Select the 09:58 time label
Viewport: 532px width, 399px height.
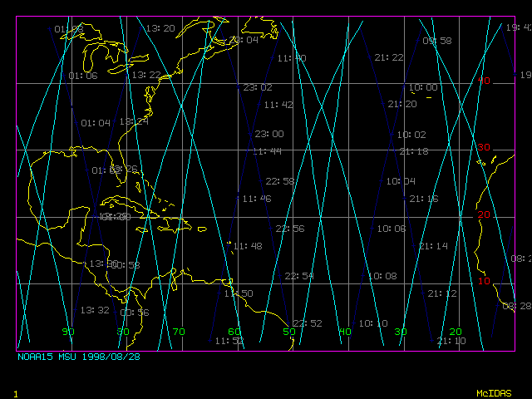click(437, 41)
